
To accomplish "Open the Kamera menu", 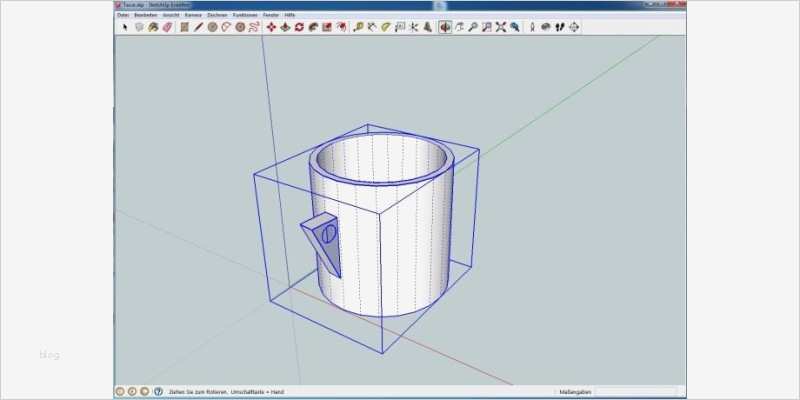I will [193, 15].
